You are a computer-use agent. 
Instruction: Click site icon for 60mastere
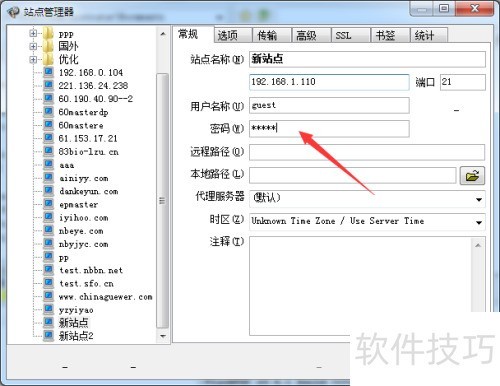pos(48,125)
